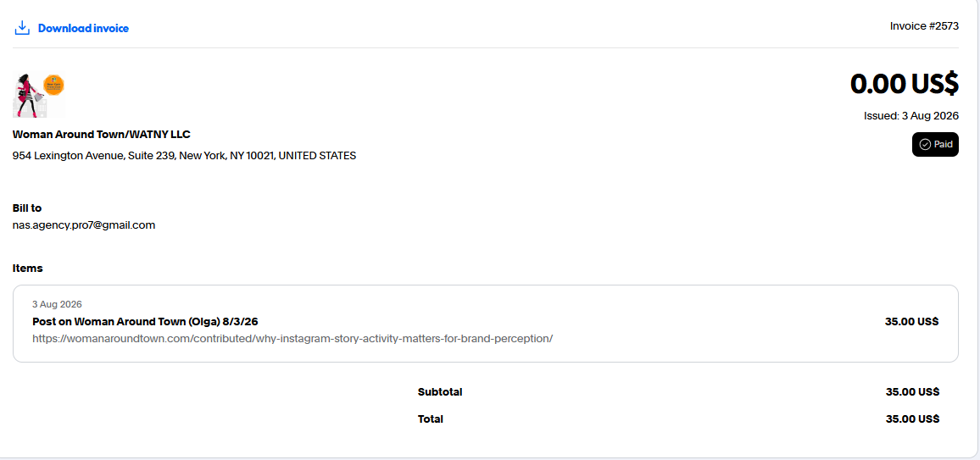
Task: Click the checkmark icon in Paid badge
Action: click(925, 144)
